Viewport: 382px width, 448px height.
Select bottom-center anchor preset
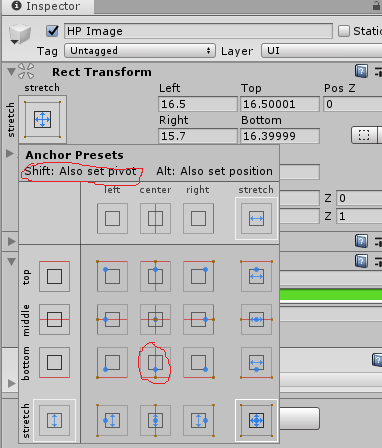click(155, 363)
